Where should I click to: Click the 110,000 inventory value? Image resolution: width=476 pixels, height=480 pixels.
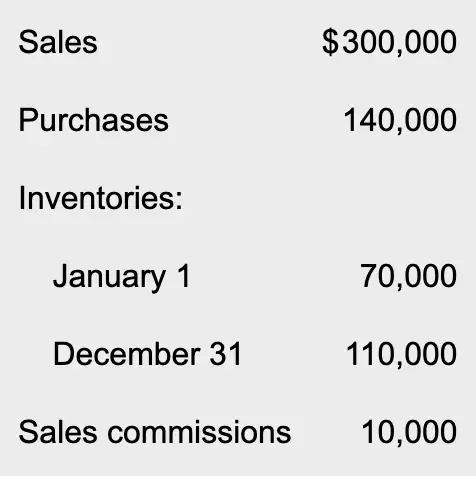pos(401,354)
